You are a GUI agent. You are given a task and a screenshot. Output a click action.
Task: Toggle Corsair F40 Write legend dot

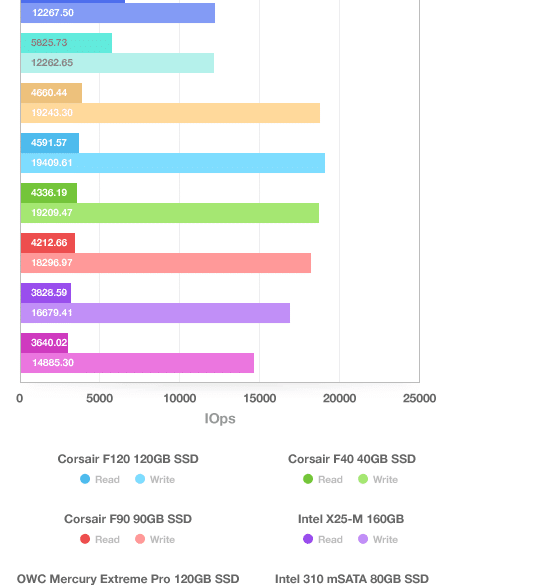[363, 479]
